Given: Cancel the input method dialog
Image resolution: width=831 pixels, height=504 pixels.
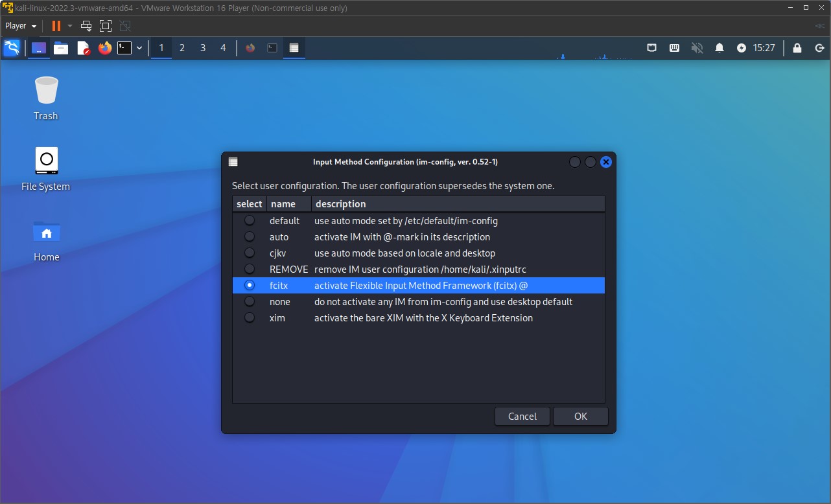Looking at the screenshot, I should tap(522, 417).
